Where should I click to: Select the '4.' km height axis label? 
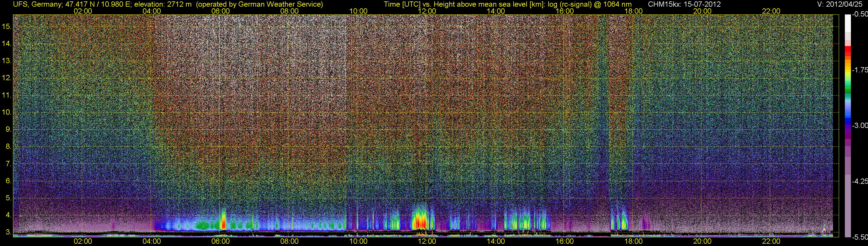(9, 215)
